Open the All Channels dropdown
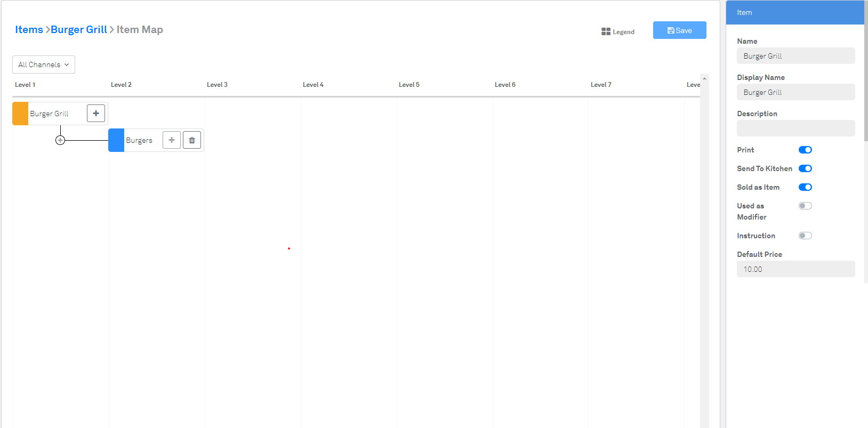The image size is (868, 428). coord(44,64)
